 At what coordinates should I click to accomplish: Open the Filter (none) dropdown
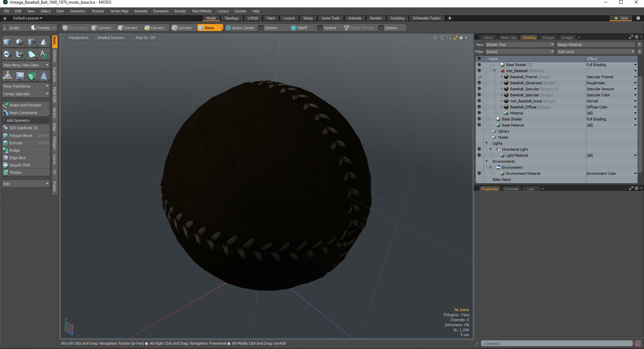tap(520, 52)
